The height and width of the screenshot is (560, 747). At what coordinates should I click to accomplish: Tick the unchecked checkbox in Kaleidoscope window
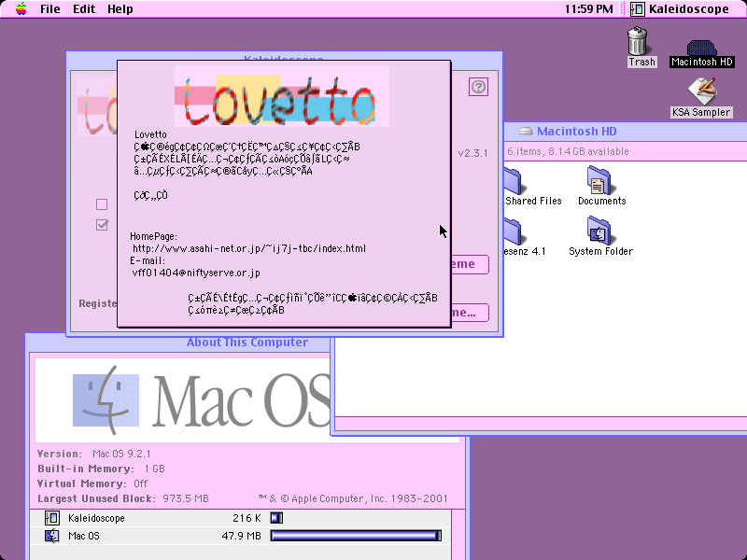pos(102,204)
